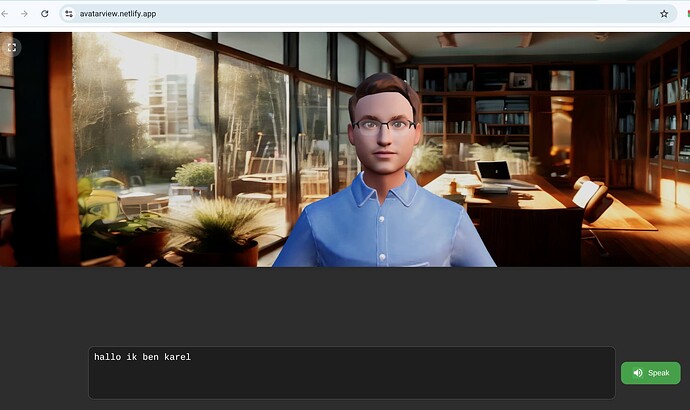This screenshot has height=410, width=690.
Task: Click inside the speech text box
Action: coord(350,379)
